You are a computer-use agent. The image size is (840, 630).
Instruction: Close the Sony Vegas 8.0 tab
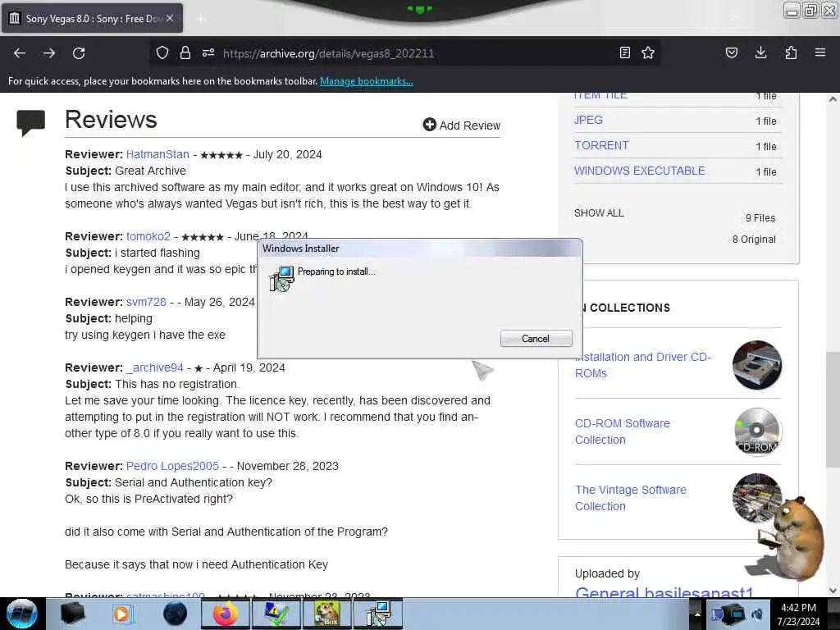(x=170, y=18)
